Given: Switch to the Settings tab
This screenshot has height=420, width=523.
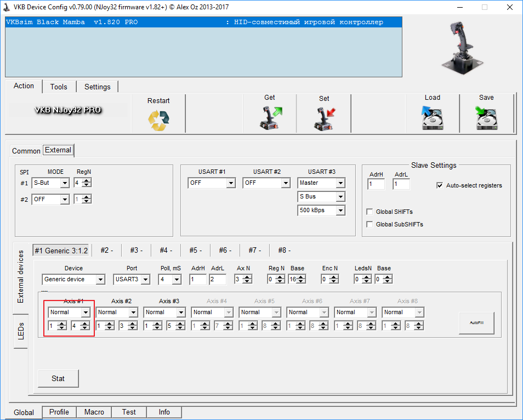Looking at the screenshot, I should click(x=98, y=87).
